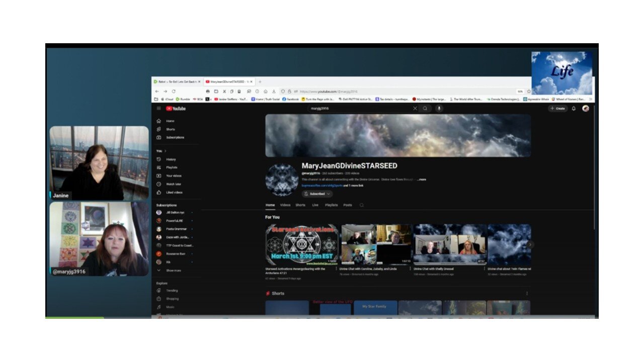Reload the browser page
Viewport: 644px width, 362px height.
(174, 92)
